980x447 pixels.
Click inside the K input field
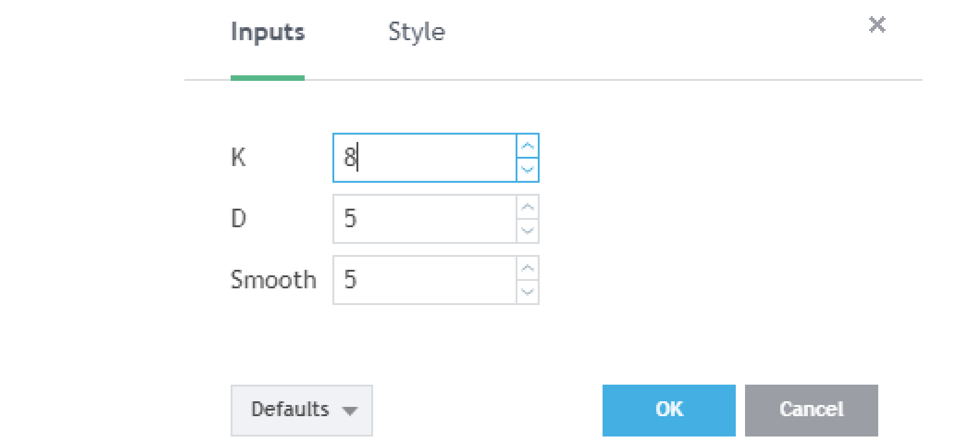point(424,158)
